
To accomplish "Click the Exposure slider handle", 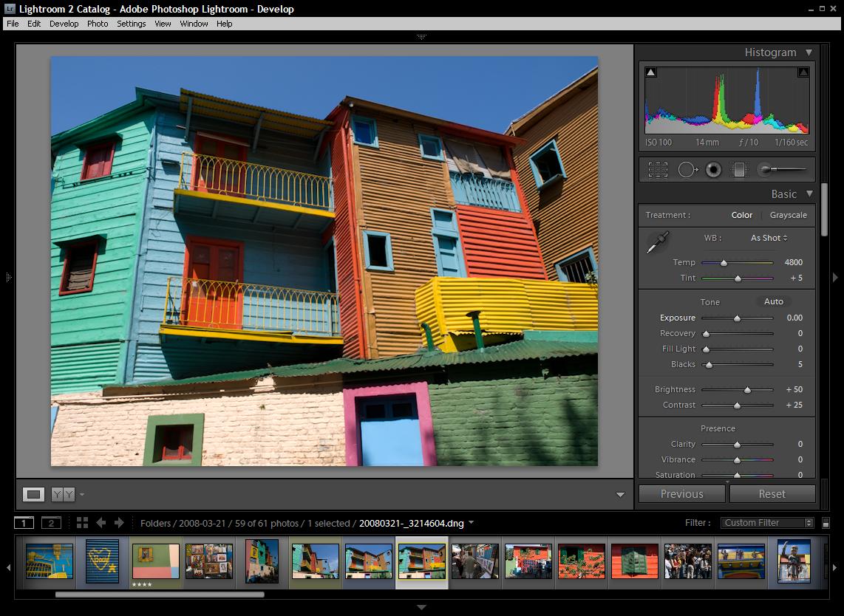I will (x=737, y=318).
